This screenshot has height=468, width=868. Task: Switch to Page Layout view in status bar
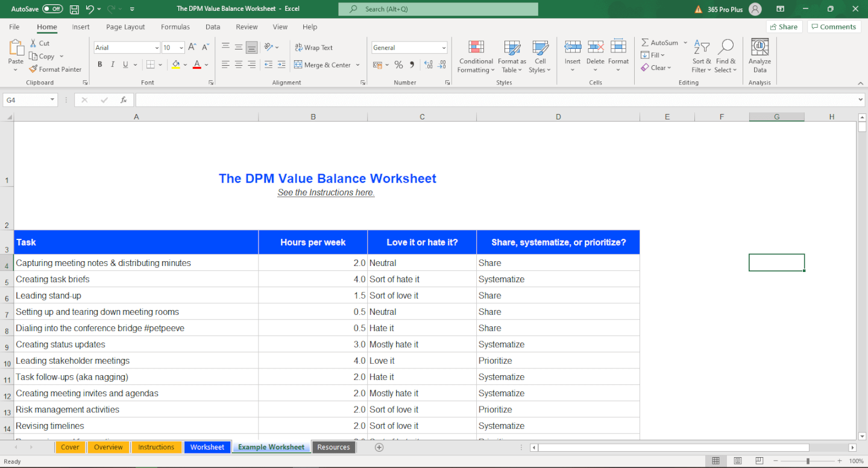click(x=738, y=461)
